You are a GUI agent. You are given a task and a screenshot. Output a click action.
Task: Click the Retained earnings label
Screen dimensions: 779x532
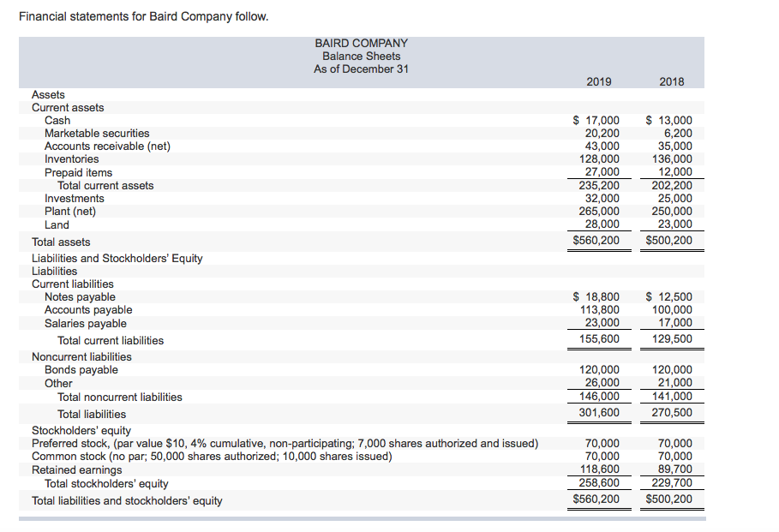point(77,469)
